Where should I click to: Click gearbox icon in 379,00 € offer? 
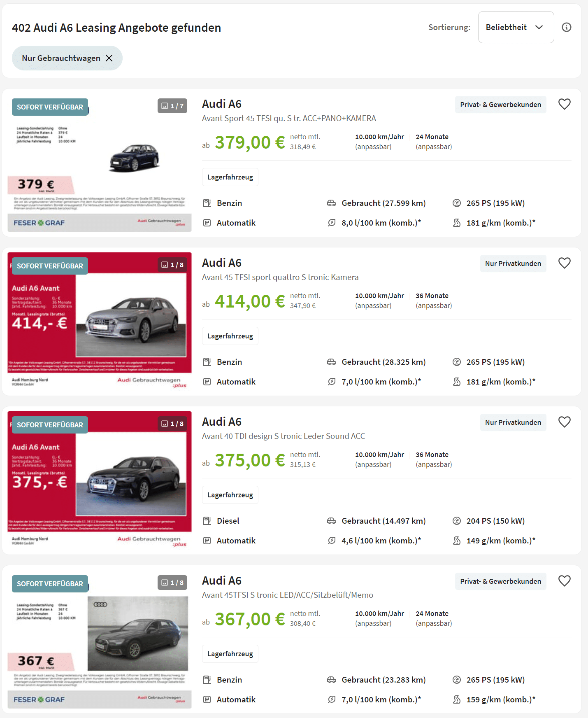tap(207, 223)
